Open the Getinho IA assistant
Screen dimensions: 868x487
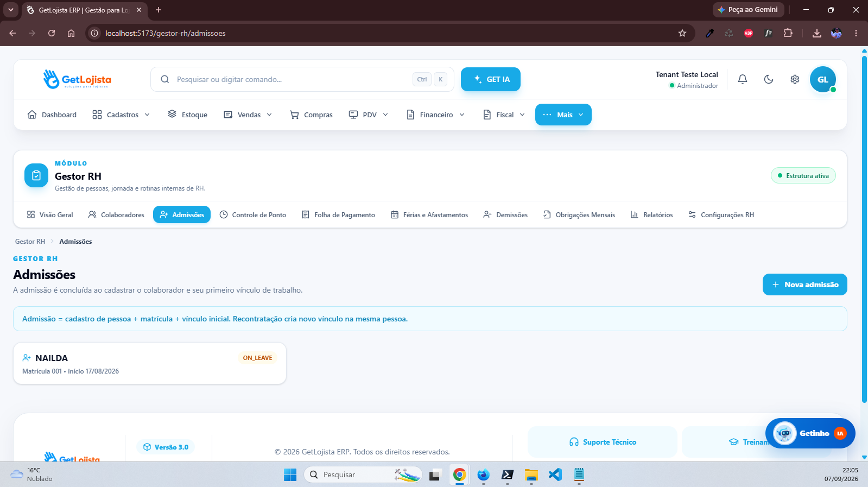[810, 433]
